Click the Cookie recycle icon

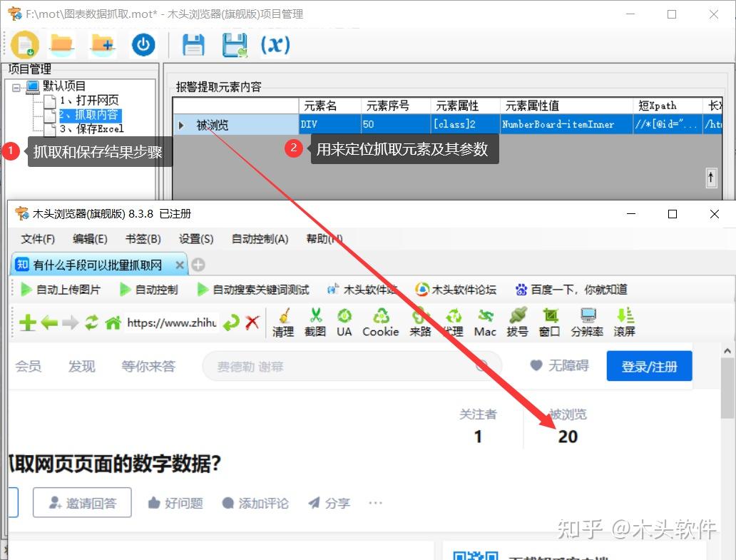pos(381,322)
